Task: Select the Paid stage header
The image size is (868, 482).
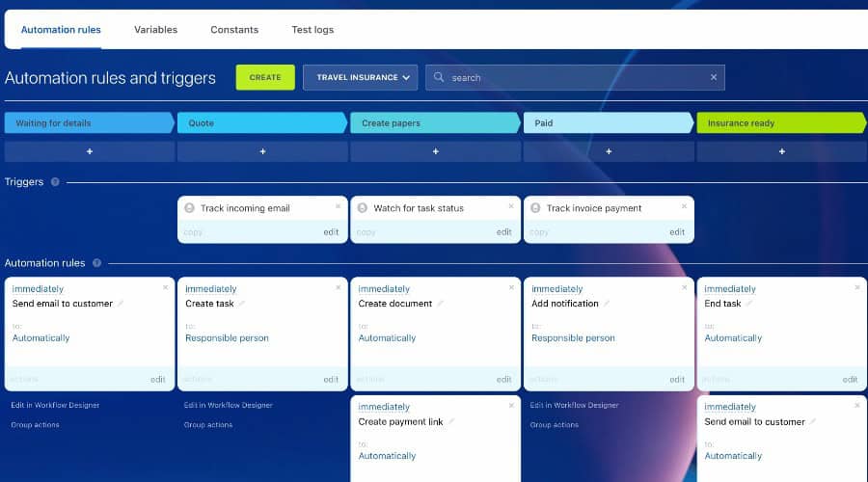Action: tap(609, 122)
